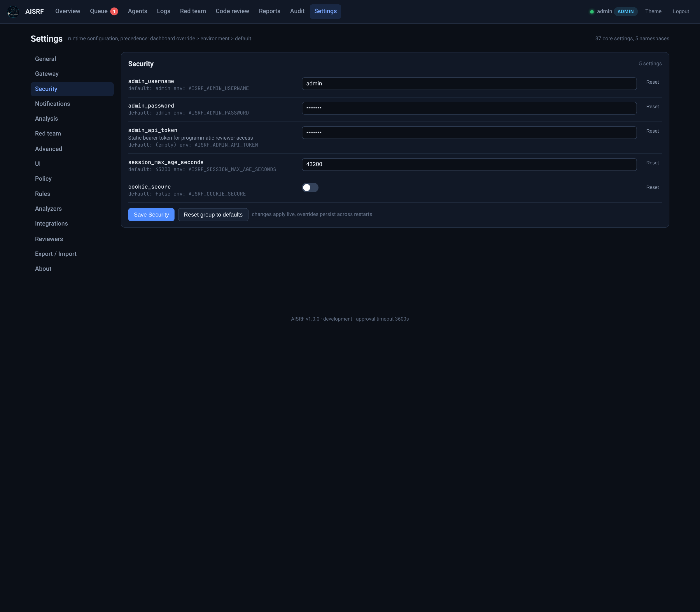Viewport: 700px width, 612px height.
Task: Reset the admin_username setting
Action: point(652,82)
